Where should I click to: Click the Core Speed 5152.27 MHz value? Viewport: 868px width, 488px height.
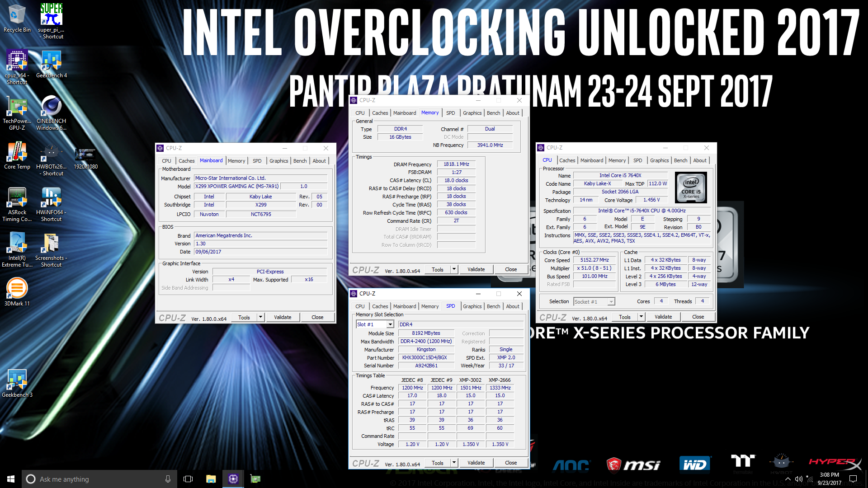594,260
